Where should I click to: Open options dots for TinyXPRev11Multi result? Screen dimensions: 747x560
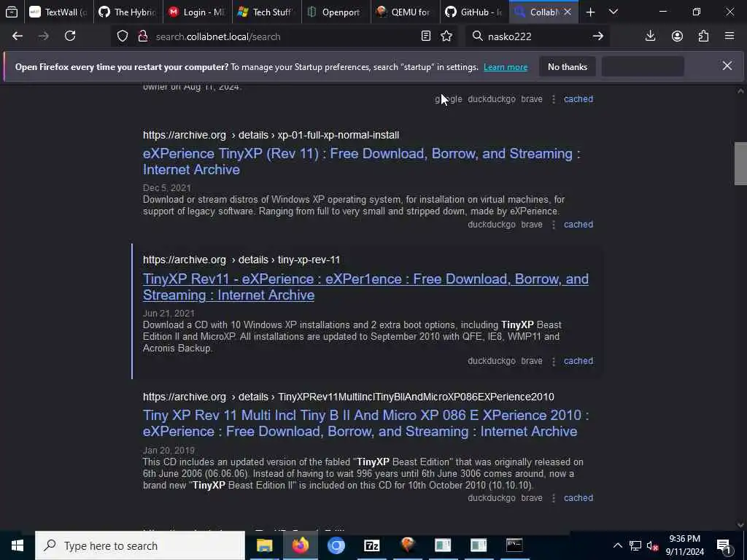(553, 497)
